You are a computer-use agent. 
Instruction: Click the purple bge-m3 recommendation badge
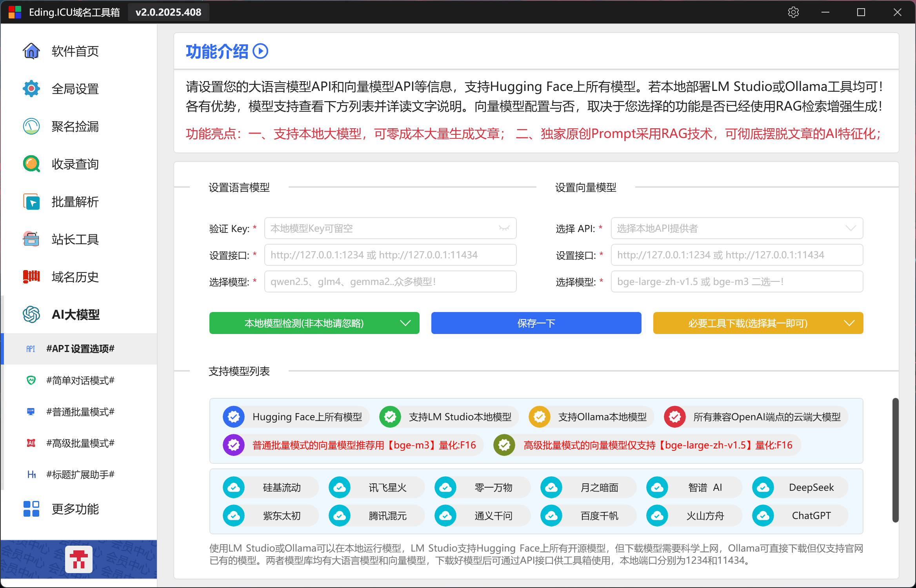point(234,445)
